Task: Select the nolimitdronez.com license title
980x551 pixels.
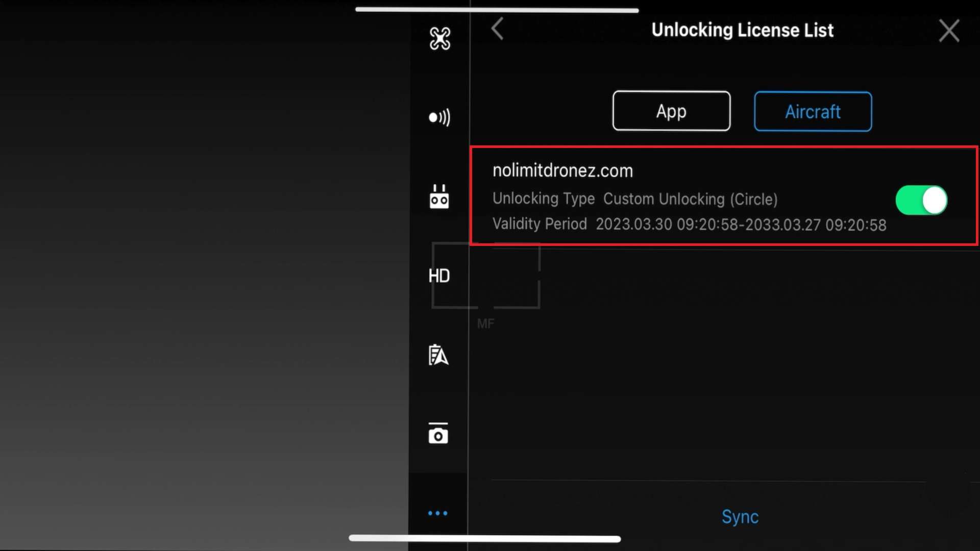Action: [x=562, y=170]
